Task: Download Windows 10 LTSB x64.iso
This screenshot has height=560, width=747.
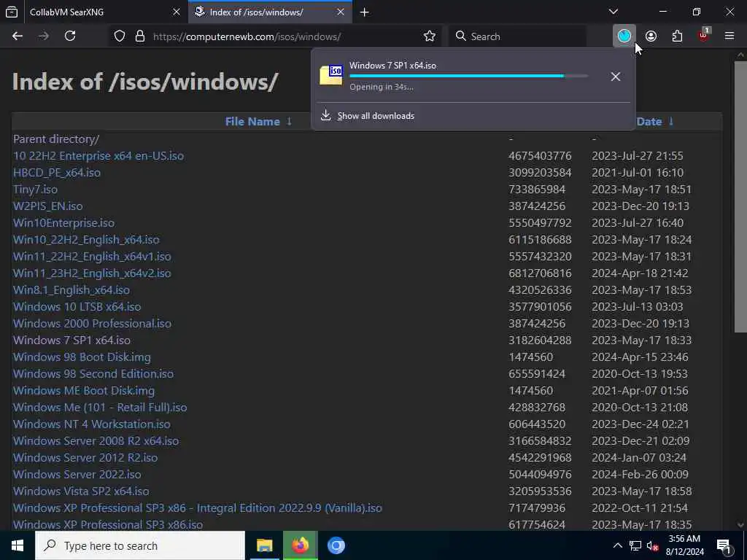Action: pyautogui.click(x=77, y=307)
